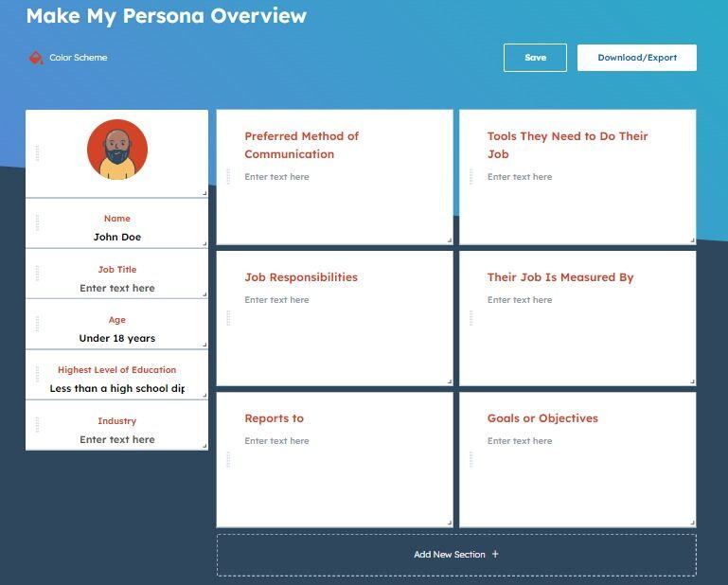Click the plus icon in Add New Section
Image resolution: width=728 pixels, height=585 pixels.
click(x=495, y=555)
